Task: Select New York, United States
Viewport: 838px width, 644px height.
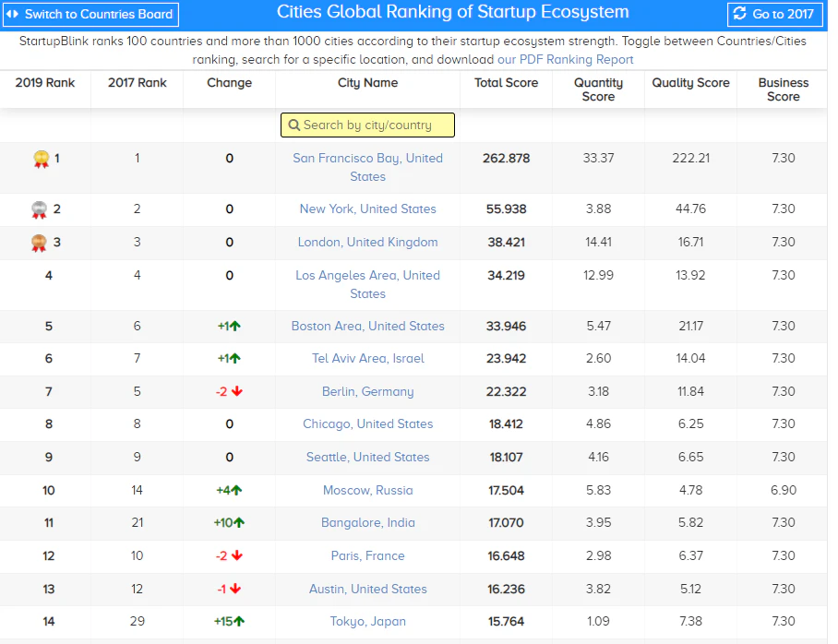Action: click(x=368, y=209)
